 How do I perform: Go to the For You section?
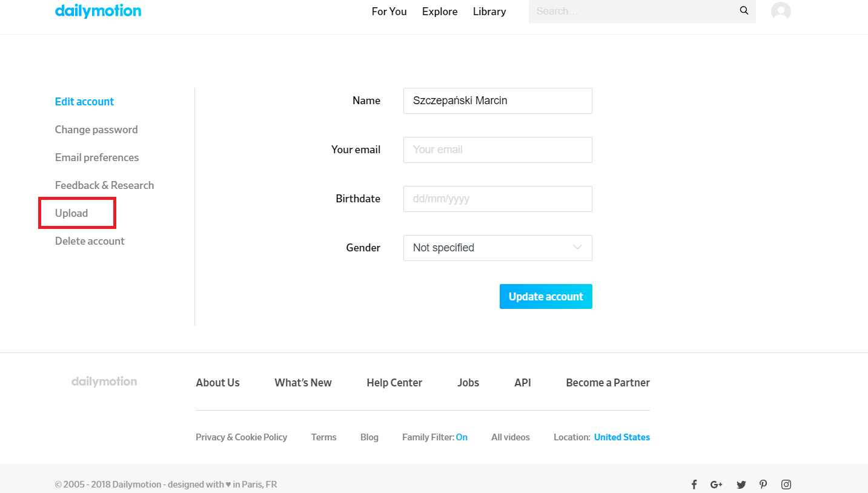click(x=389, y=12)
